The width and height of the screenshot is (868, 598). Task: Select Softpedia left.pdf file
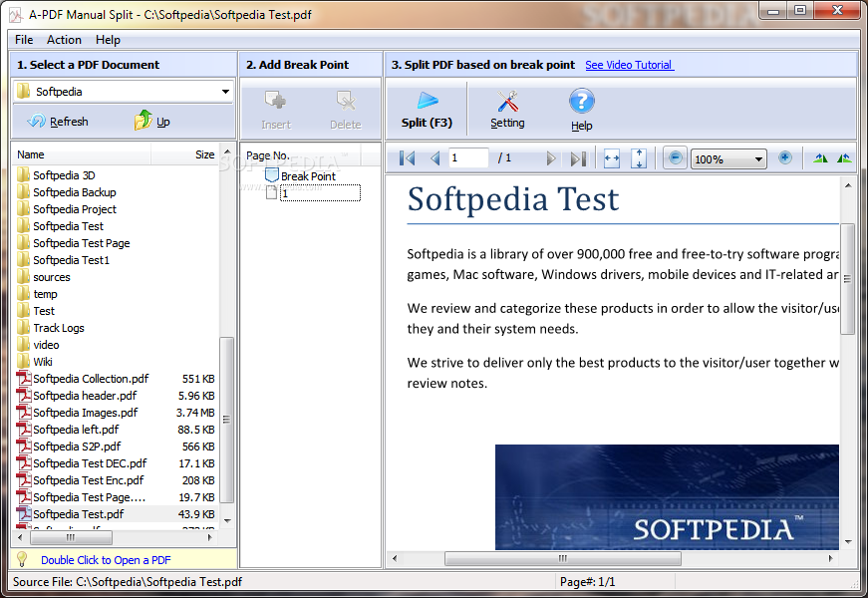tap(76, 430)
